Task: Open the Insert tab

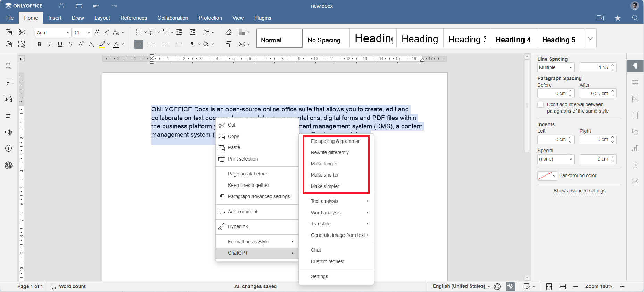Action: point(55,18)
